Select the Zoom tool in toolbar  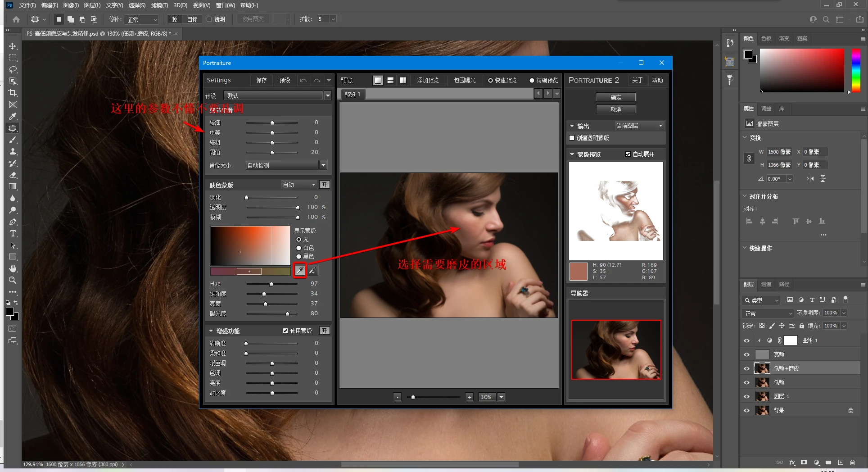[x=13, y=280]
